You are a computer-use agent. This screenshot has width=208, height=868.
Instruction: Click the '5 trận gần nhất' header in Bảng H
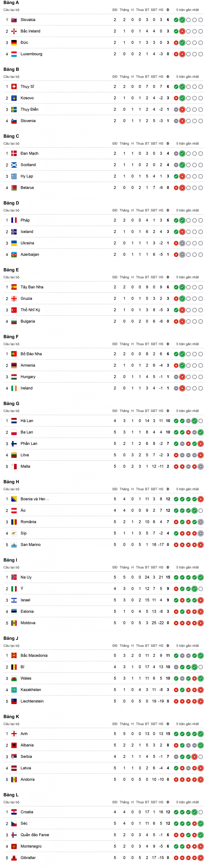[x=188, y=489]
